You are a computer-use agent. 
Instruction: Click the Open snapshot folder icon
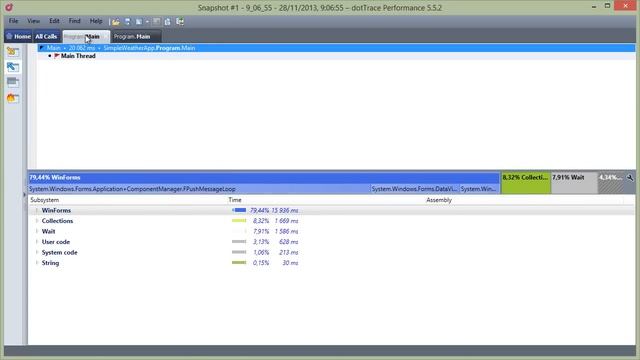116,22
